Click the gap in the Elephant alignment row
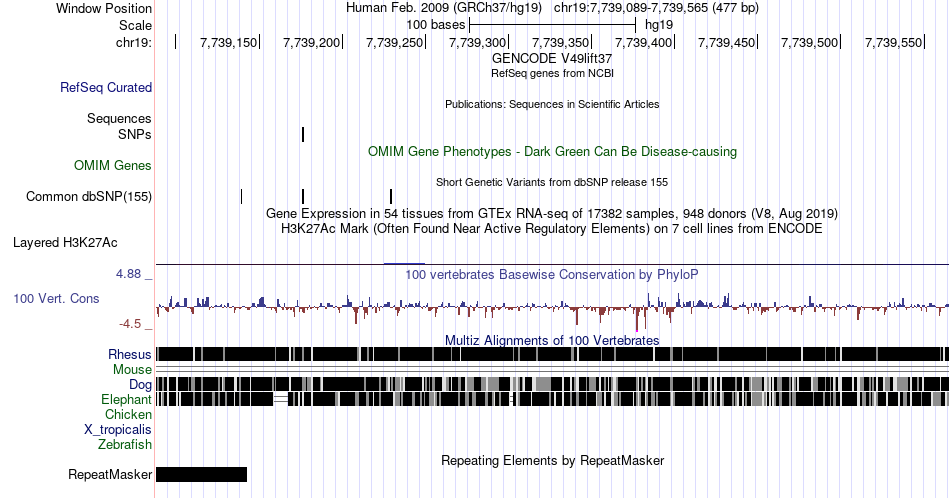Screen dimensions: 950x498 coord(281,399)
